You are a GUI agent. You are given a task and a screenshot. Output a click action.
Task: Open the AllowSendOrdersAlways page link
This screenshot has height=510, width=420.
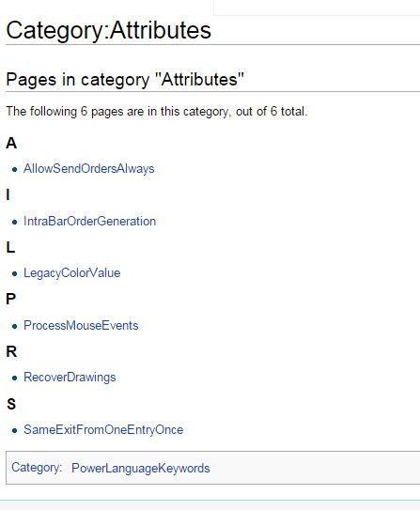click(x=89, y=169)
